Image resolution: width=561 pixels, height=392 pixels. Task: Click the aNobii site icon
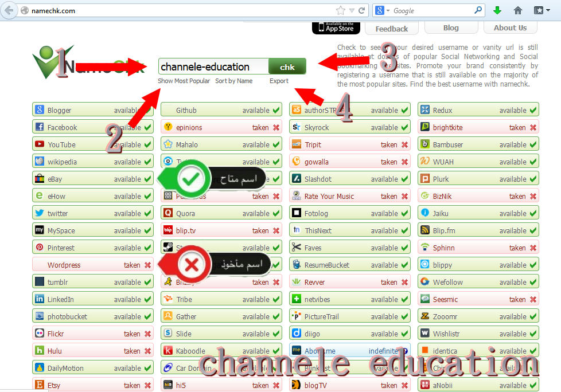click(x=424, y=385)
